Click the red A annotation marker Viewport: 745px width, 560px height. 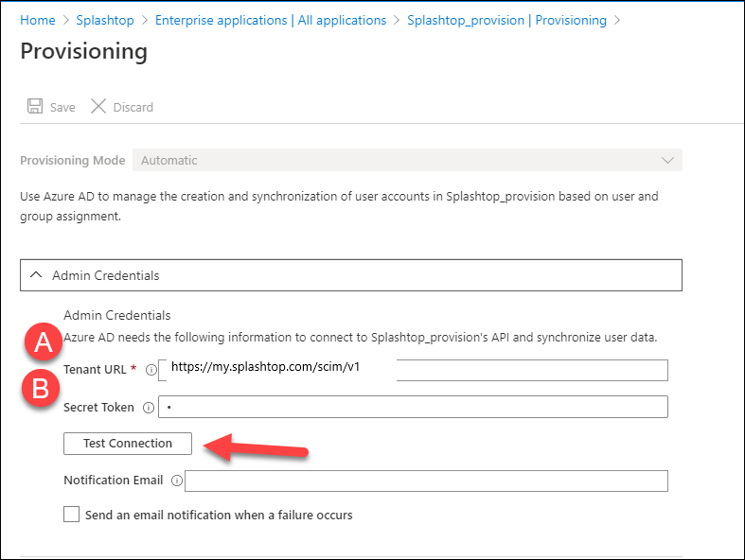pos(44,341)
